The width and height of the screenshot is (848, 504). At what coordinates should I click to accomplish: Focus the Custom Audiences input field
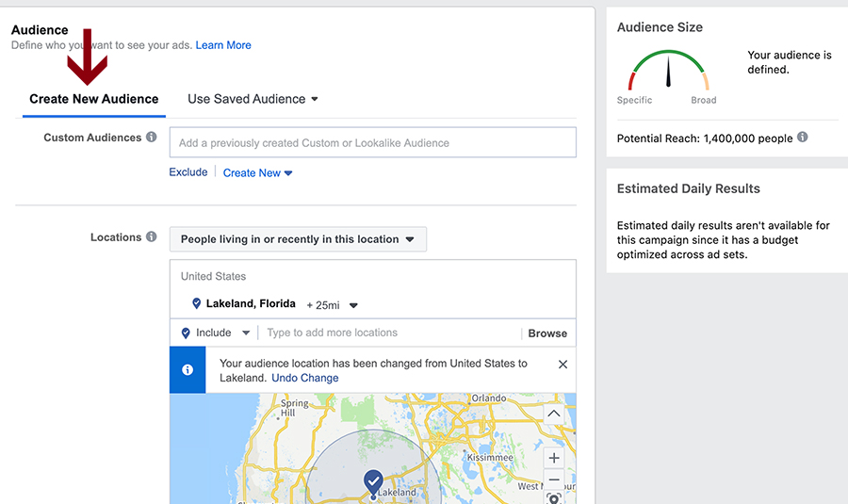pos(372,143)
